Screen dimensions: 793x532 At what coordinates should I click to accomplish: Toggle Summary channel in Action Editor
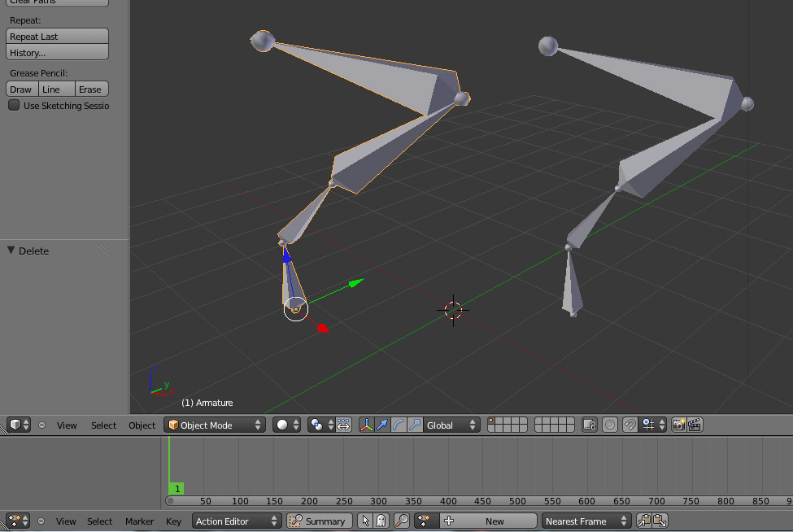pyautogui.click(x=318, y=521)
